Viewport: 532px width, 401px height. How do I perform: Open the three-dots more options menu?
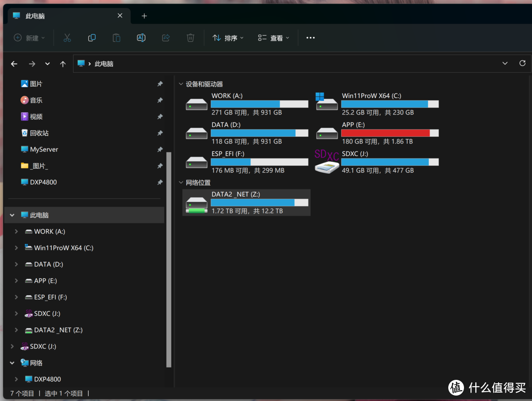tap(310, 38)
